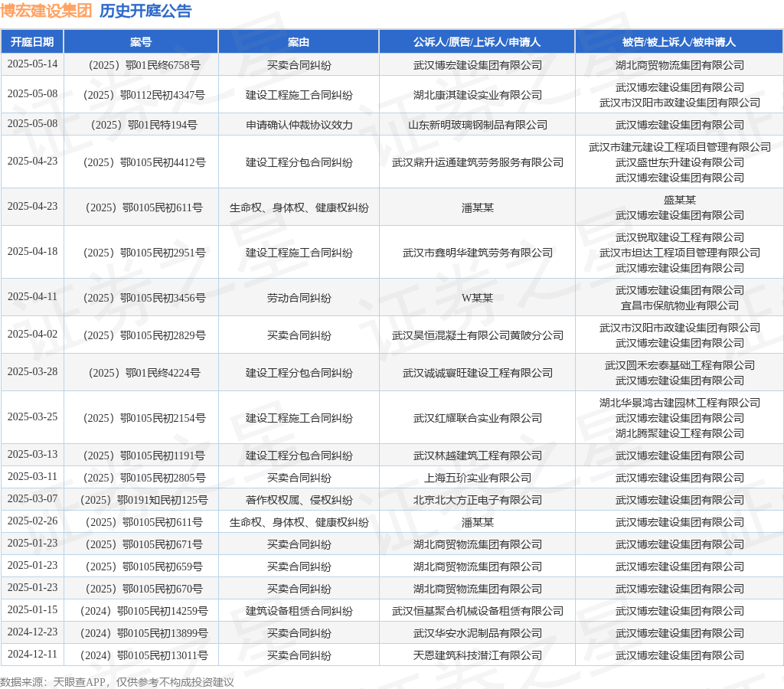Select case number (2025)鄂0105民初4412号
The width and height of the screenshot is (784, 689).
[144, 162]
